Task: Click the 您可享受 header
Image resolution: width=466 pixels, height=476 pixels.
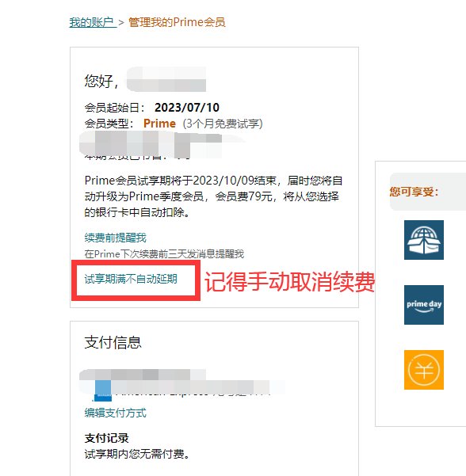Action: pos(414,192)
